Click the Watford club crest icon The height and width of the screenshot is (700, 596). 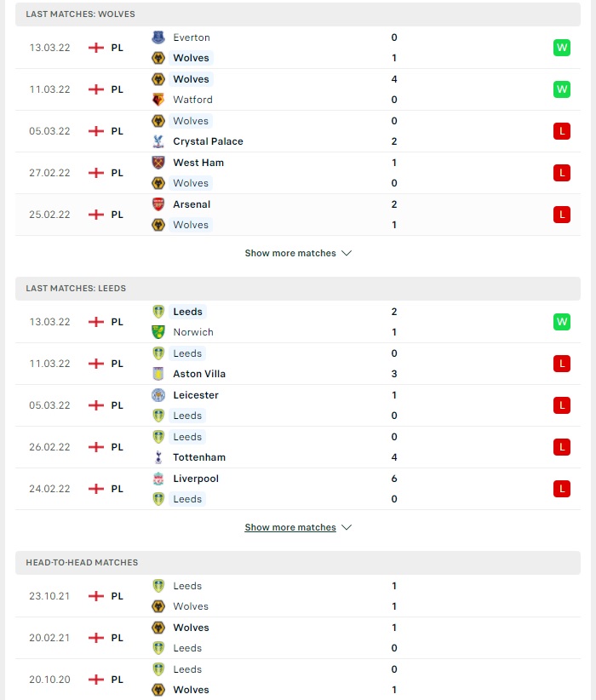(x=158, y=100)
